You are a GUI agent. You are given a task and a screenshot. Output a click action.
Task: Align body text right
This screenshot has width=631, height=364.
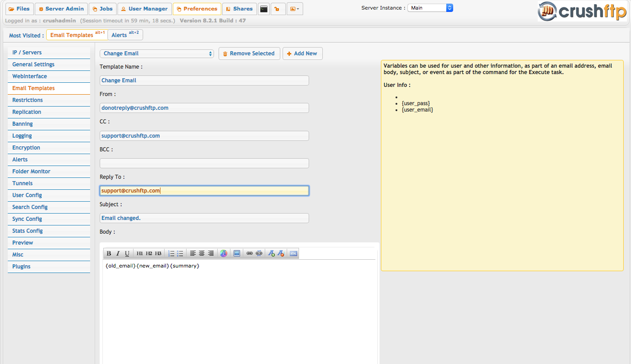point(211,253)
